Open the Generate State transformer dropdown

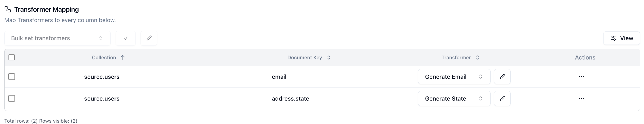(x=454, y=99)
